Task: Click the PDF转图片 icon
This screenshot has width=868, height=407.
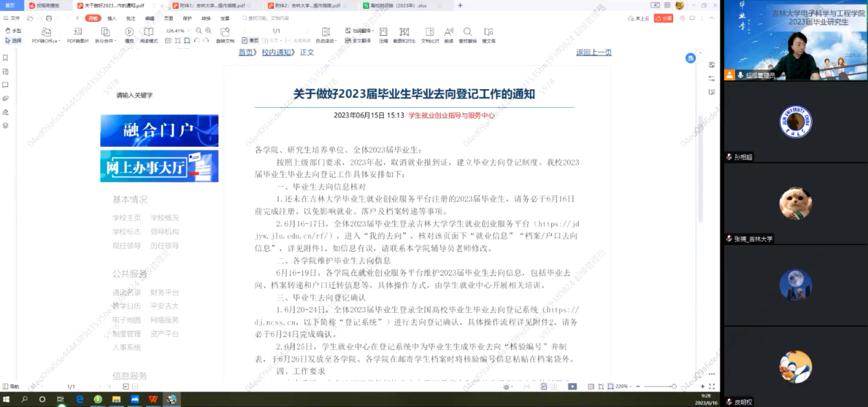Action: 77,32
